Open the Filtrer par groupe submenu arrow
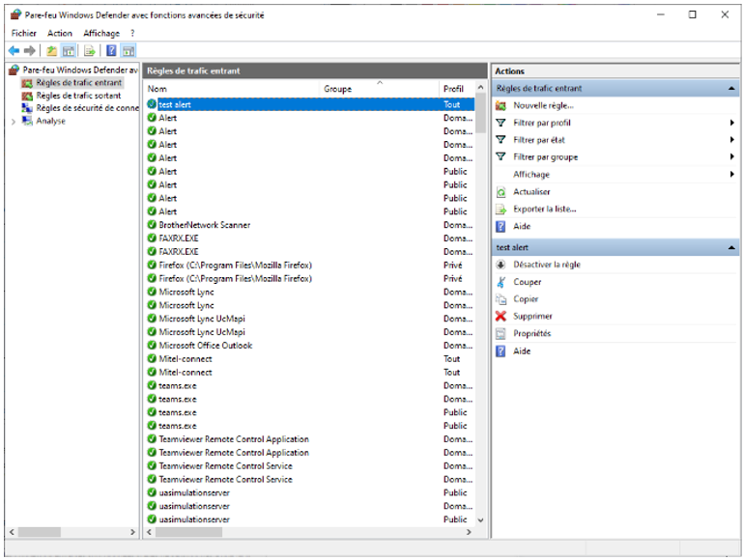This screenshot has width=744, height=560. pyautogui.click(x=732, y=157)
